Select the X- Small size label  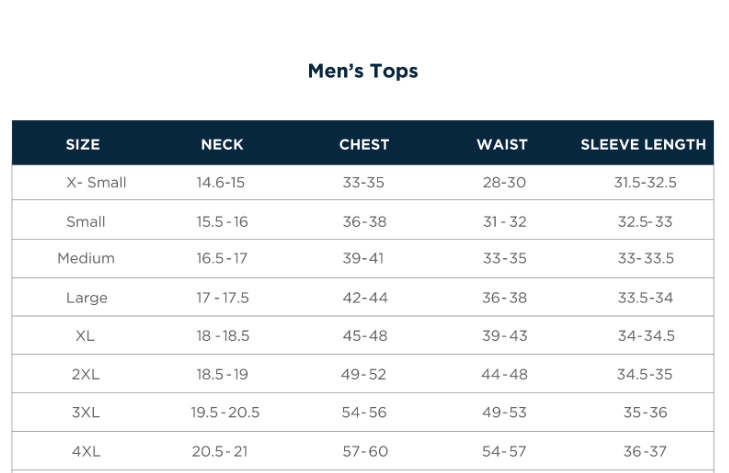point(96,183)
